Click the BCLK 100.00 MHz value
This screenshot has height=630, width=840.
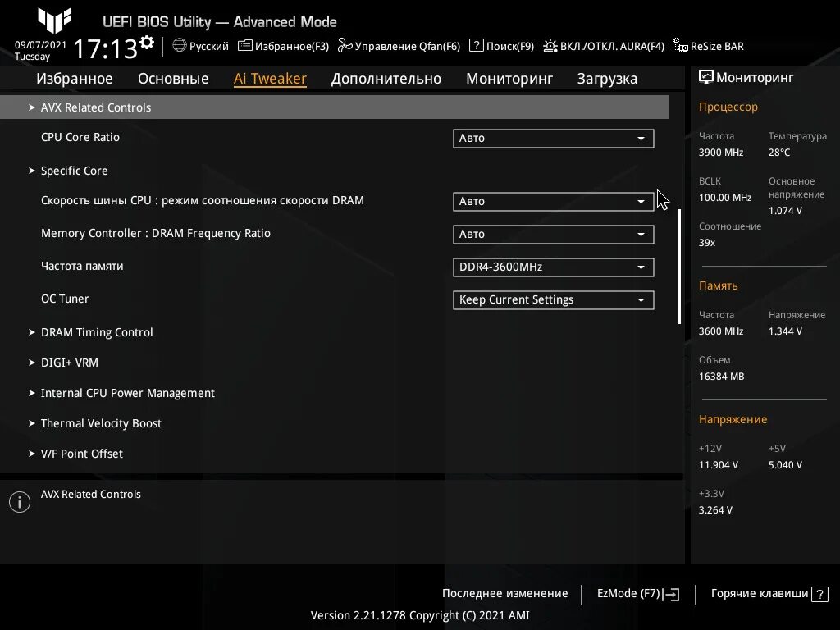click(725, 198)
